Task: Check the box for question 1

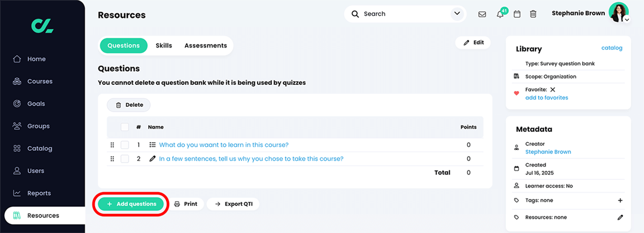Action: point(125,145)
